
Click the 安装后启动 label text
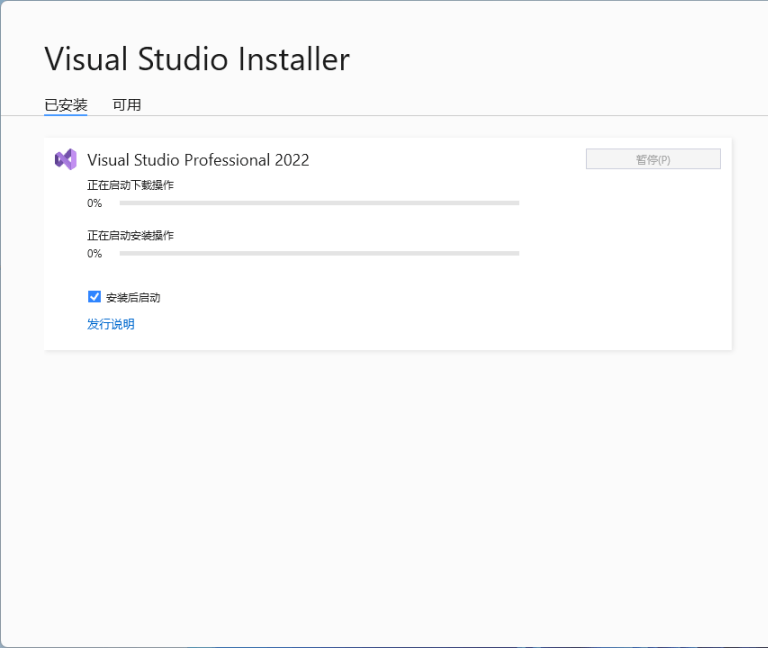pos(133,298)
